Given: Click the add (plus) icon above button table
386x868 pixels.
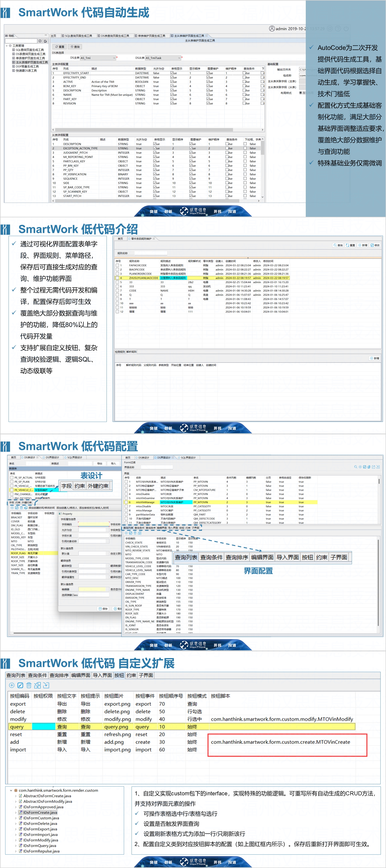Looking at the screenshot, I should [x=12, y=685].
